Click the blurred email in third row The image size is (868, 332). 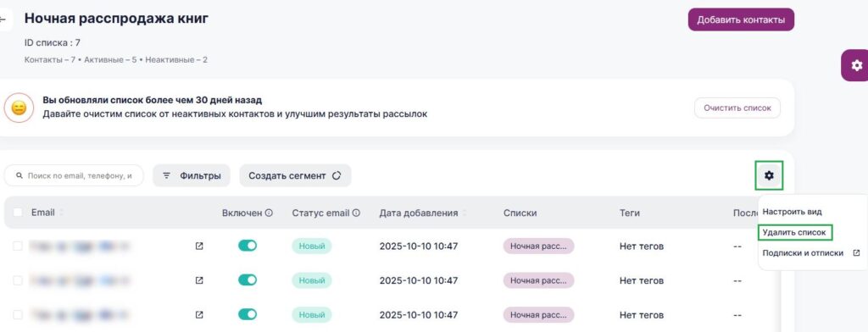(x=80, y=315)
